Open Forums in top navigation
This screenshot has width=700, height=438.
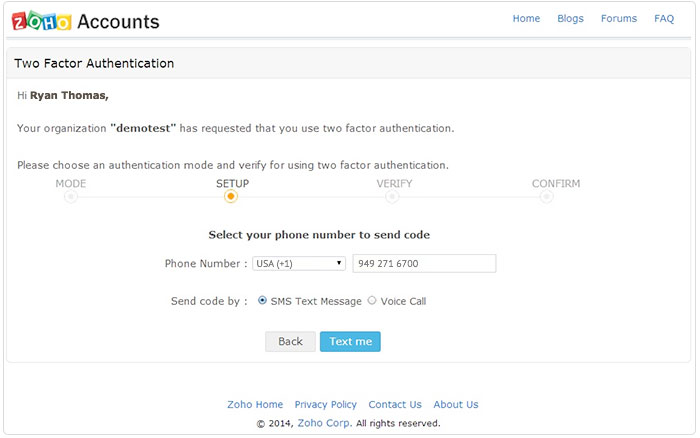[x=619, y=19]
